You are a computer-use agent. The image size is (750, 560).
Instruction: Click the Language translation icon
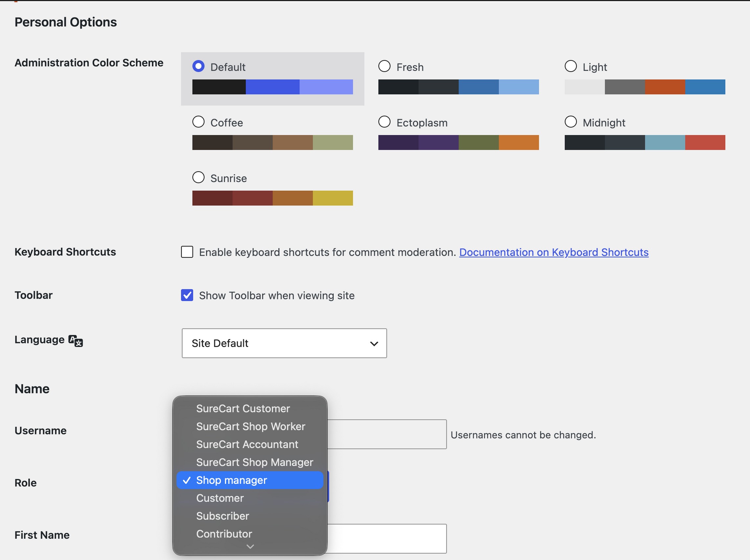[x=76, y=341]
